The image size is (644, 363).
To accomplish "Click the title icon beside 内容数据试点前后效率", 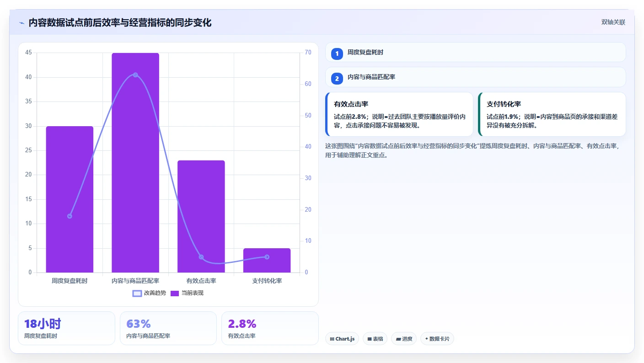I will coord(21,23).
